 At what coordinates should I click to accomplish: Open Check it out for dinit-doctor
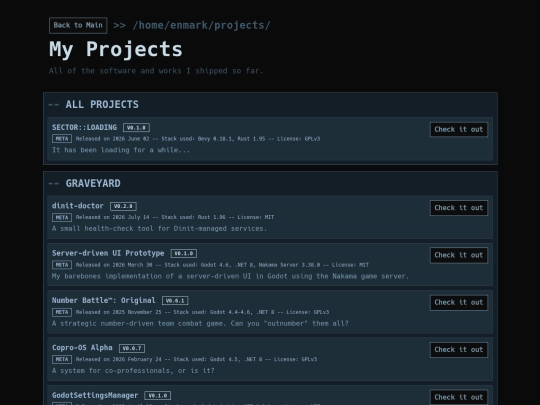pos(459,208)
